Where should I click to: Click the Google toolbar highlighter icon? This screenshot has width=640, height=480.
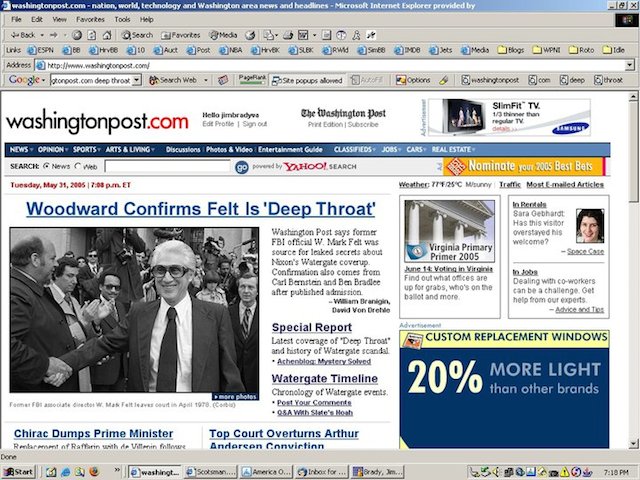tap(444, 80)
